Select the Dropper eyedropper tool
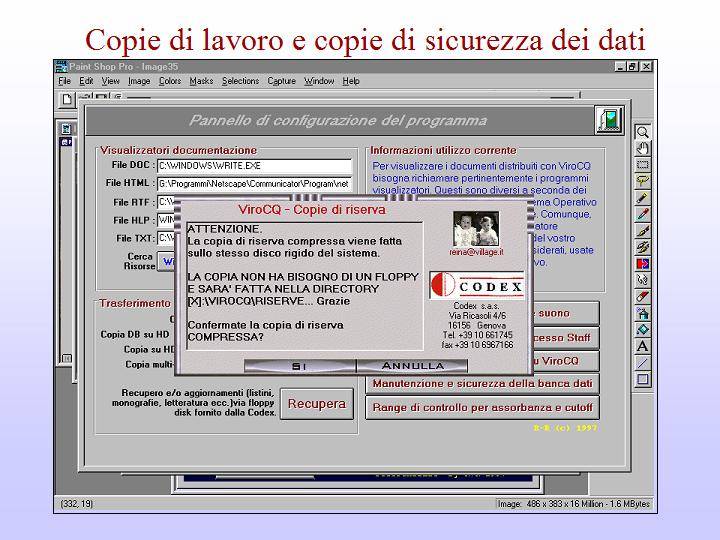The width and height of the screenshot is (720, 540). [642, 214]
